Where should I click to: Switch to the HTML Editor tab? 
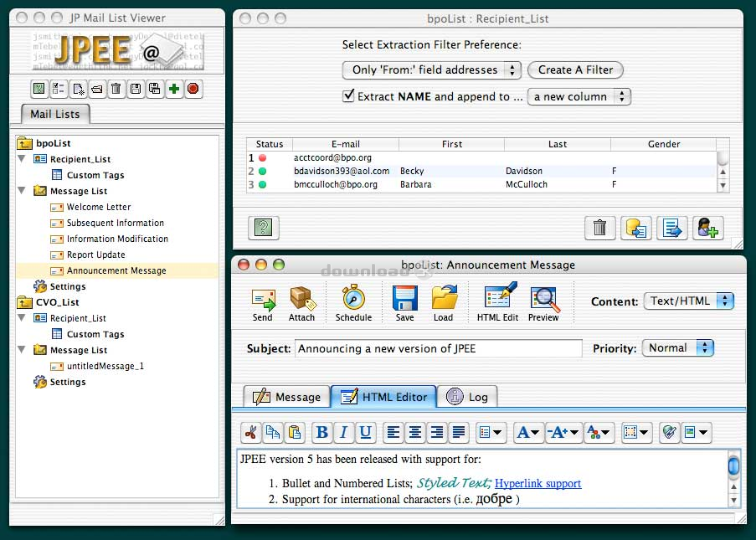(383, 397)
